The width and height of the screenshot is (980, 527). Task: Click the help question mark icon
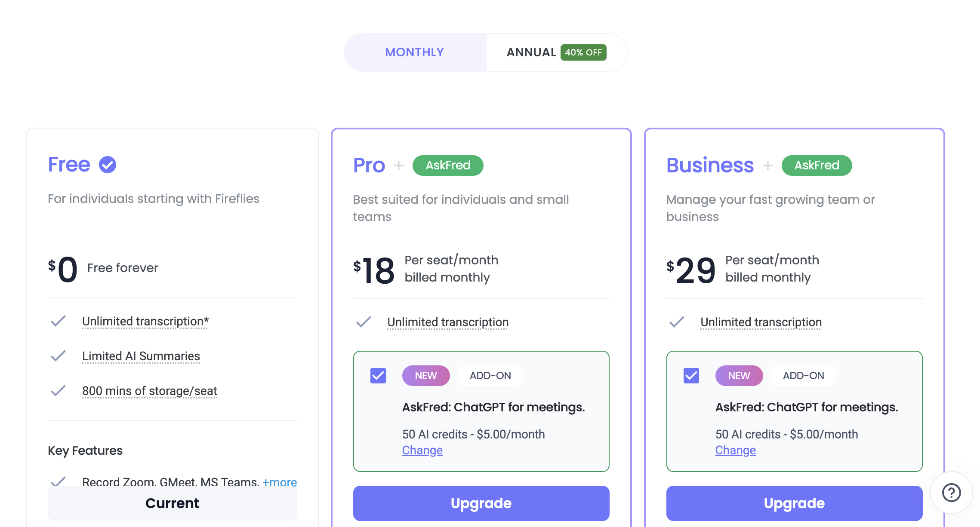coord(951,493)
